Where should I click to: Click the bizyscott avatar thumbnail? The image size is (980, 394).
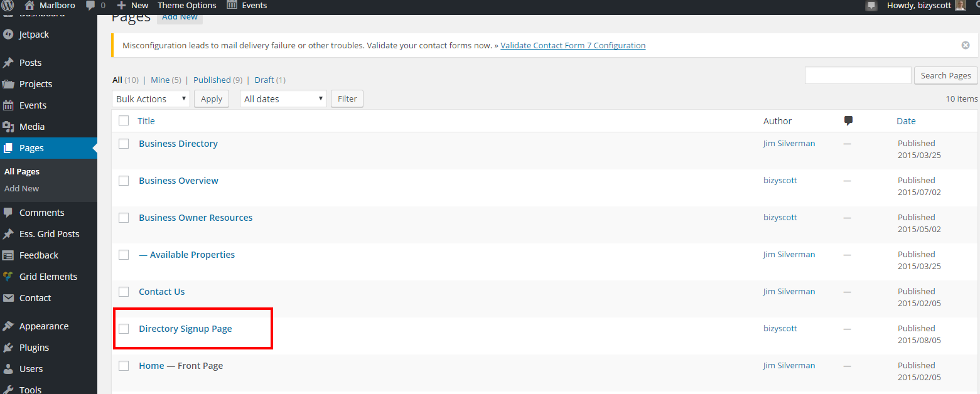pyautogui.click(x=961, y=6)
